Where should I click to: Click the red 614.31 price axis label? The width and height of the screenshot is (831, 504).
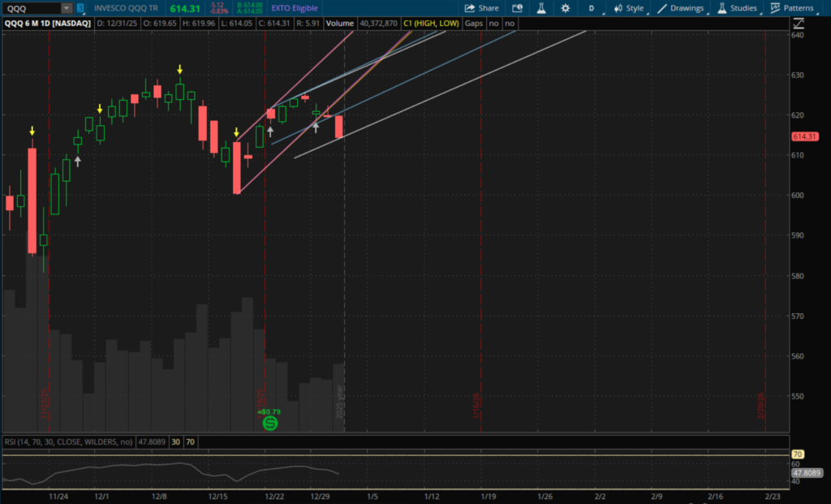point(803,137)
